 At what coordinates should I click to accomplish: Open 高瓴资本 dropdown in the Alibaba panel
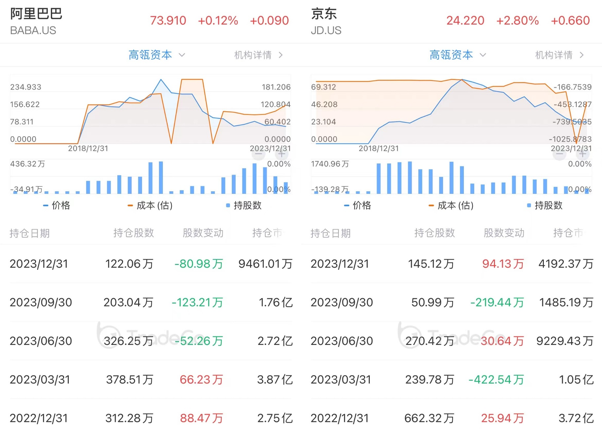(x=157, y=55)
